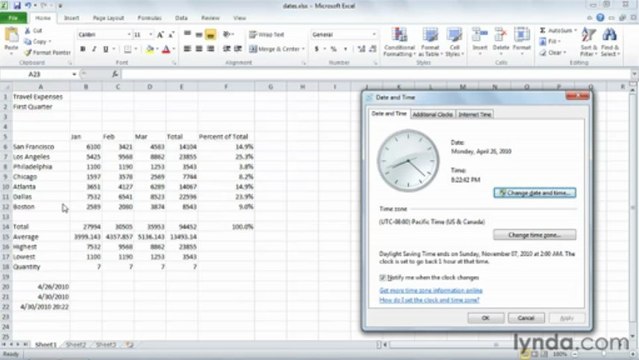The image size is (639, 360).
Task: Apply Accounting Number Format dollar icon
Action: (x=317, y=49)
